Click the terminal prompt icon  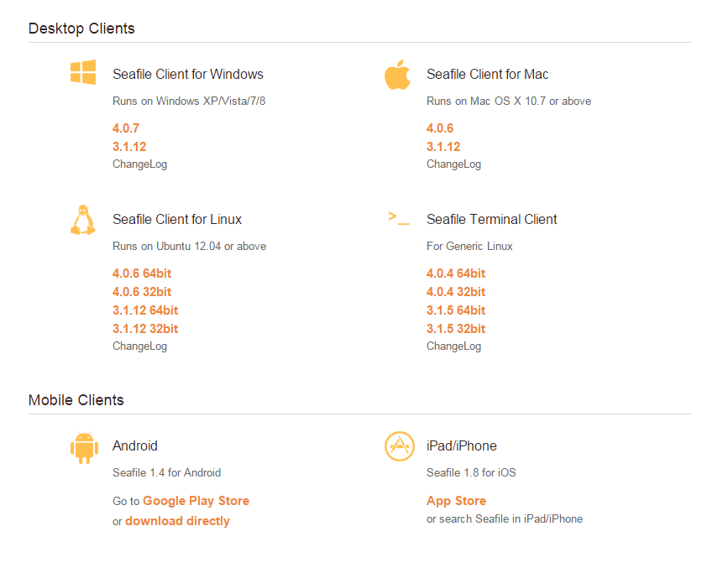click(399, 218)
